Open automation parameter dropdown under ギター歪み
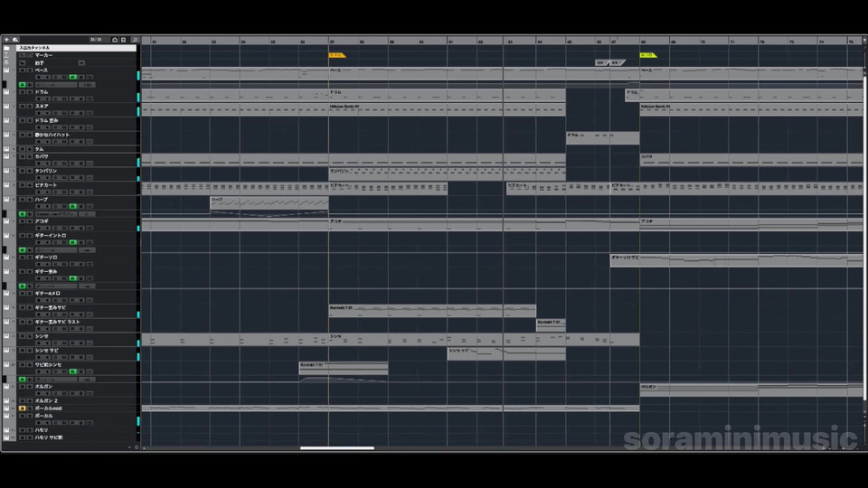The height and width of the screenshot is (488, 868). tap(56, 286)
